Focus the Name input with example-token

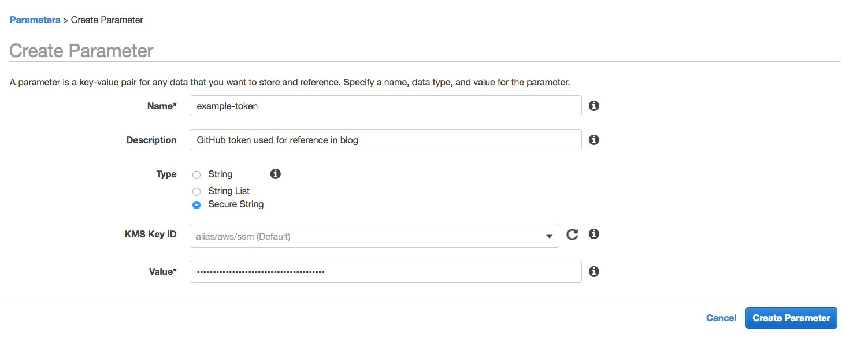(385, 106)
